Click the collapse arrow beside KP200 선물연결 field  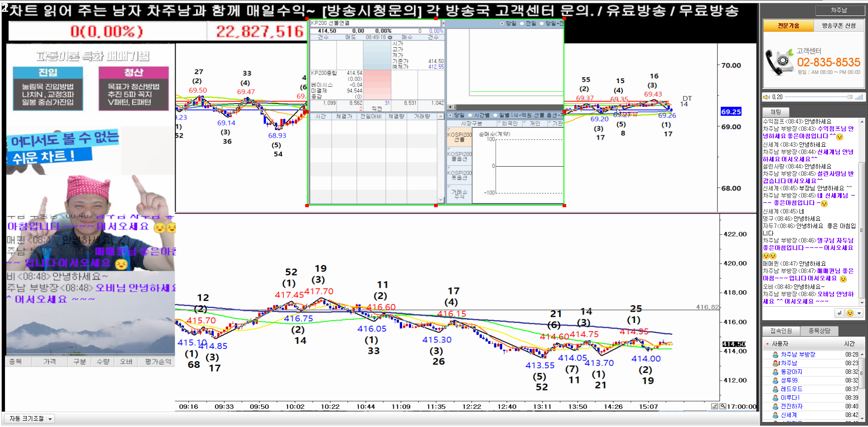(x=443, y=23)
